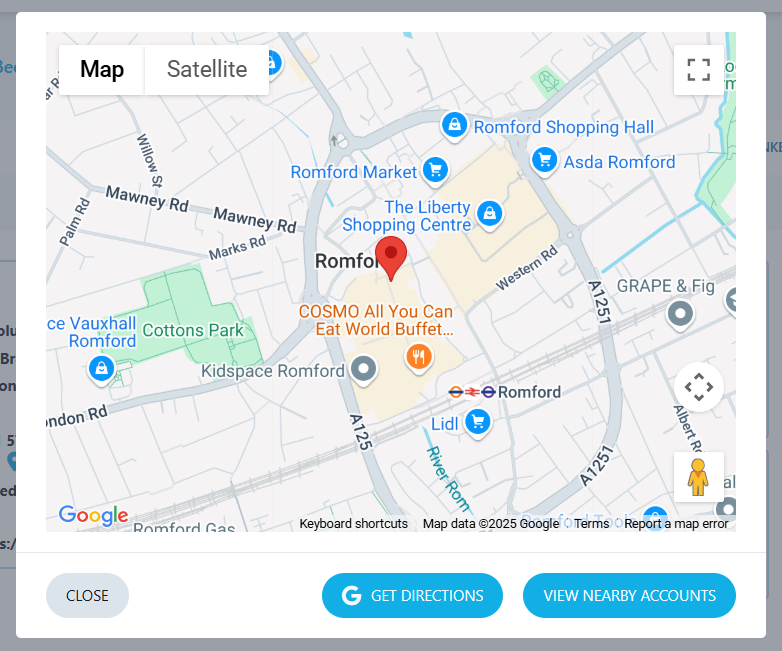The image size is (782, 651).
Task: Click the Marks Rd street label
Action: [237, 248]
